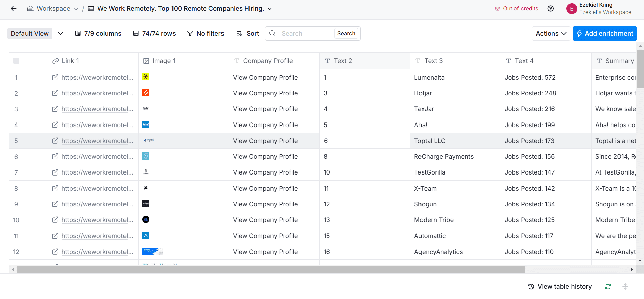
Task: Click the collapse icon beside refresh
Action: (x=625, y=286)
